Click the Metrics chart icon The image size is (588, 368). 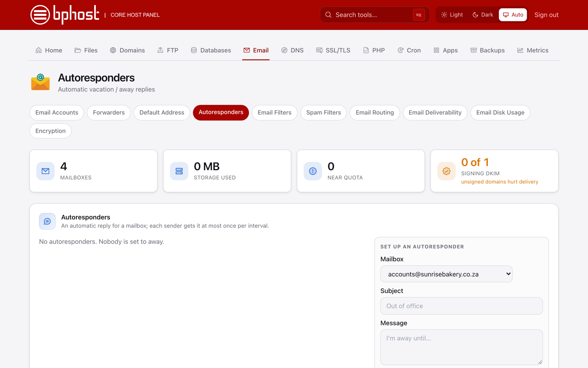point(520,50)
